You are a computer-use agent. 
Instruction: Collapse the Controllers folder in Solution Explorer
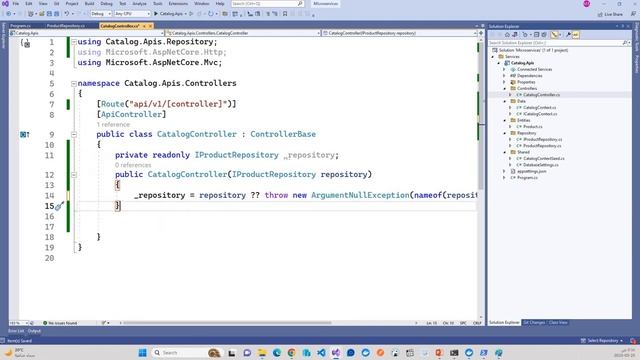coord(505,89)
